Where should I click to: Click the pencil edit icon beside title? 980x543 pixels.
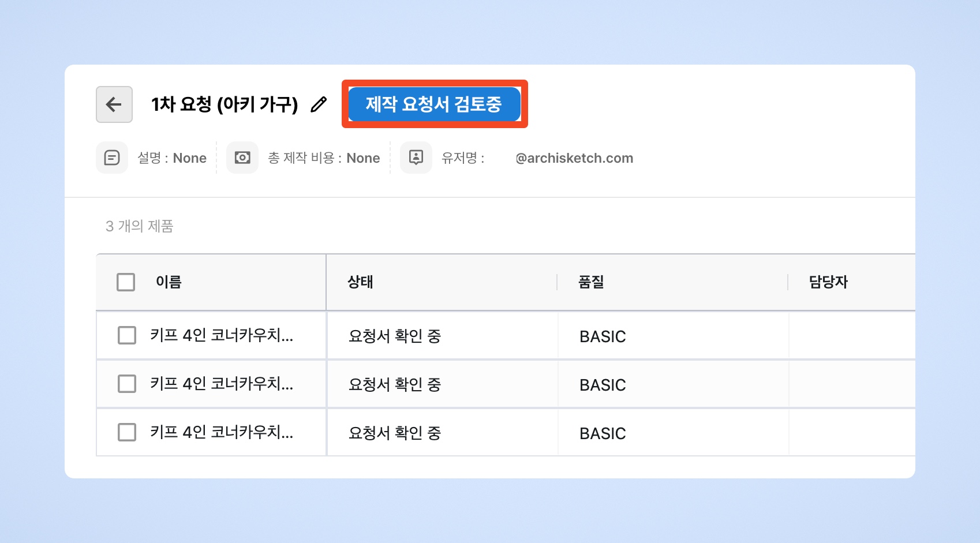tap(319, 104)
